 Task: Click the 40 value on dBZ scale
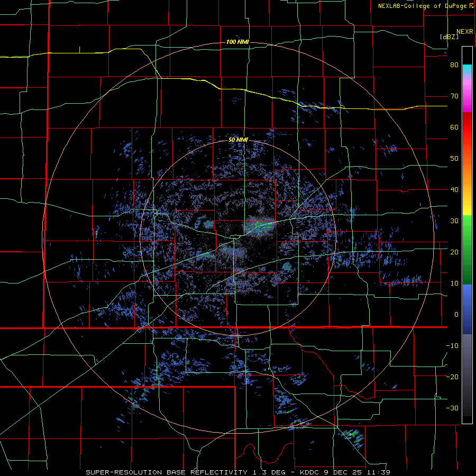[x=454, y=190]
